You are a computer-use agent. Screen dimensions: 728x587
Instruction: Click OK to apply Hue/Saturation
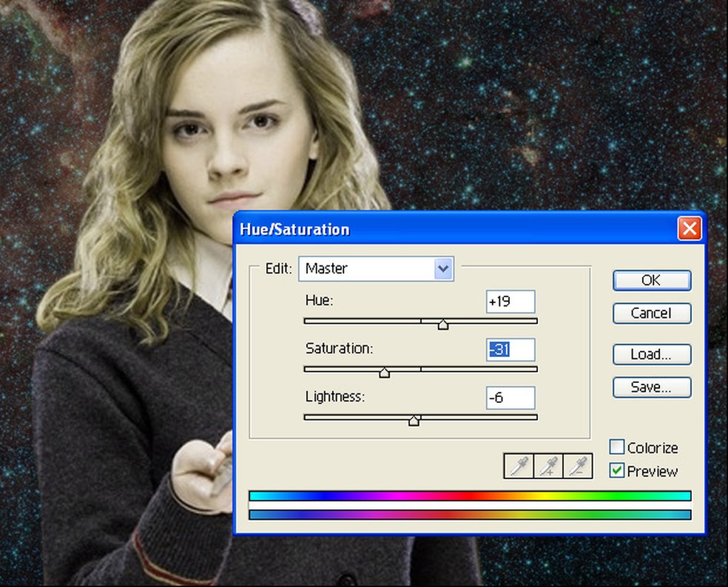point(651,280)
